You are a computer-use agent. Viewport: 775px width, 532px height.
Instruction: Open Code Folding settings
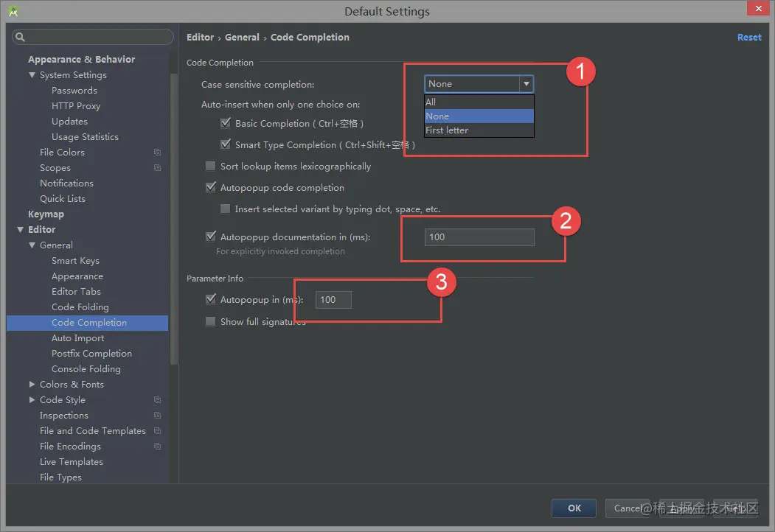pos(80,307)
